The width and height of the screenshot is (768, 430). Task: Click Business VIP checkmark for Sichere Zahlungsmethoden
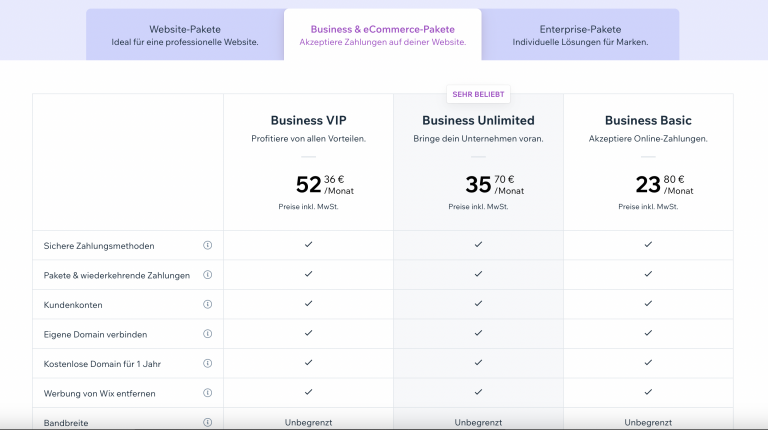308,245
